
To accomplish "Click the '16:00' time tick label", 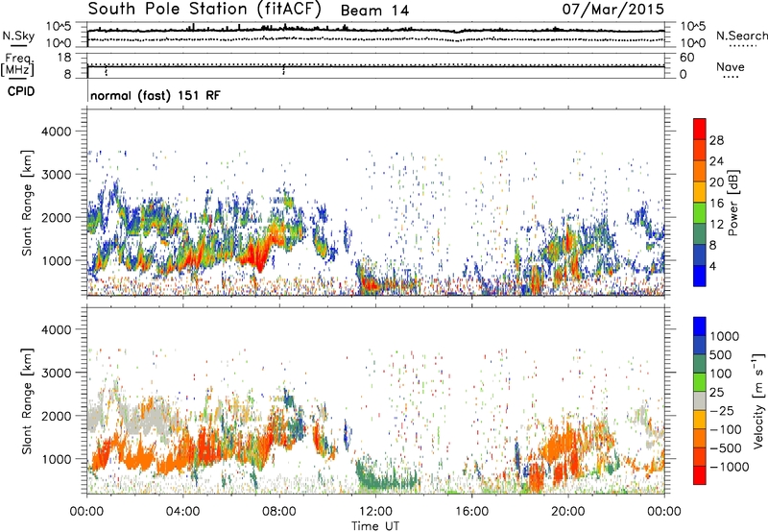I will tap(471, 512).
